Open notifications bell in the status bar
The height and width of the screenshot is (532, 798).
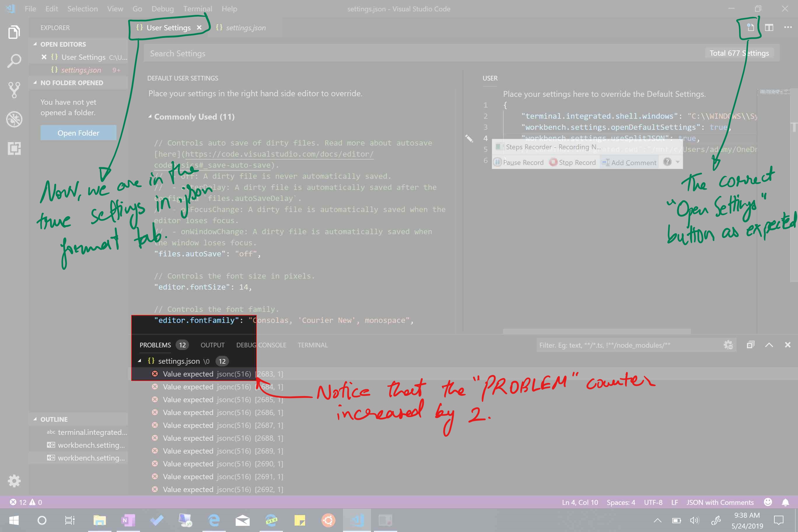pyautogui.click(x=786, y=502)
